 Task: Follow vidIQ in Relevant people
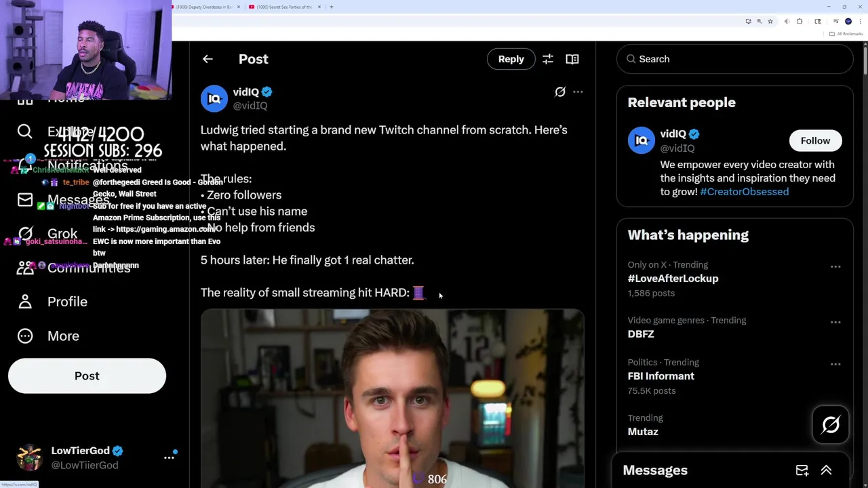click(x=815, y=140)
